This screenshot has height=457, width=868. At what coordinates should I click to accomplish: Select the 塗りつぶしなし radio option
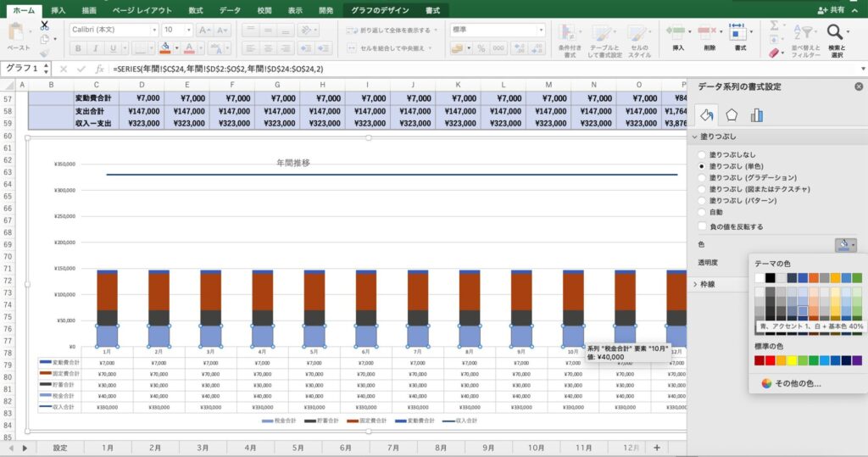(x=701, y=155)
